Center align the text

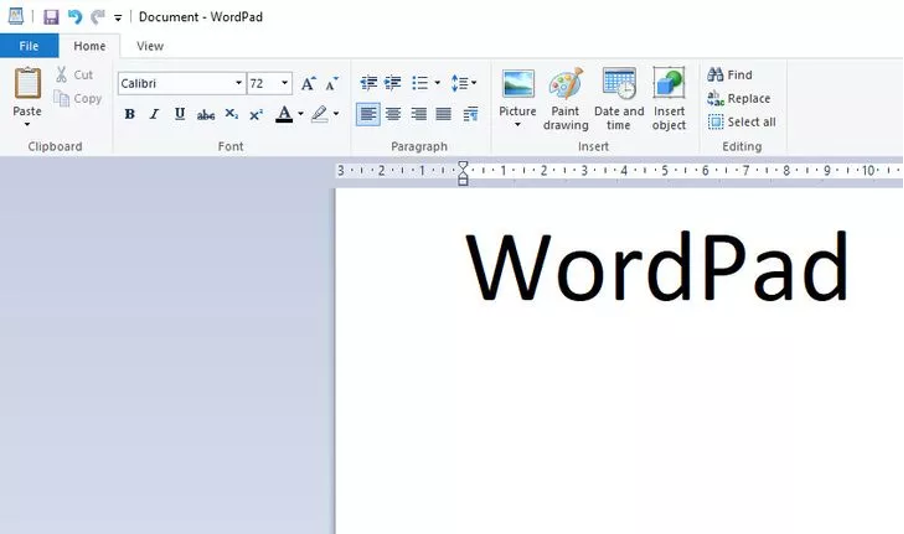click(393, 114)
